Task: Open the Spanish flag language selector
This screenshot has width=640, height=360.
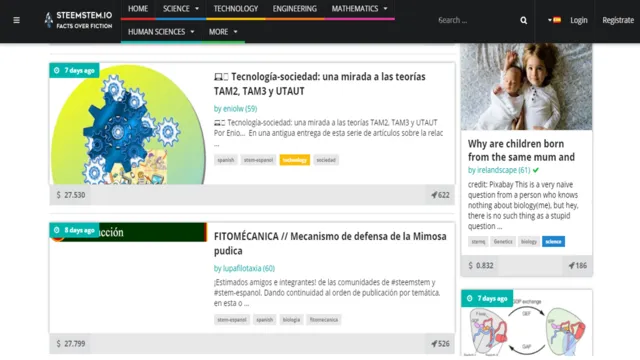Action: pyautogui.click(x=554, y=20)
